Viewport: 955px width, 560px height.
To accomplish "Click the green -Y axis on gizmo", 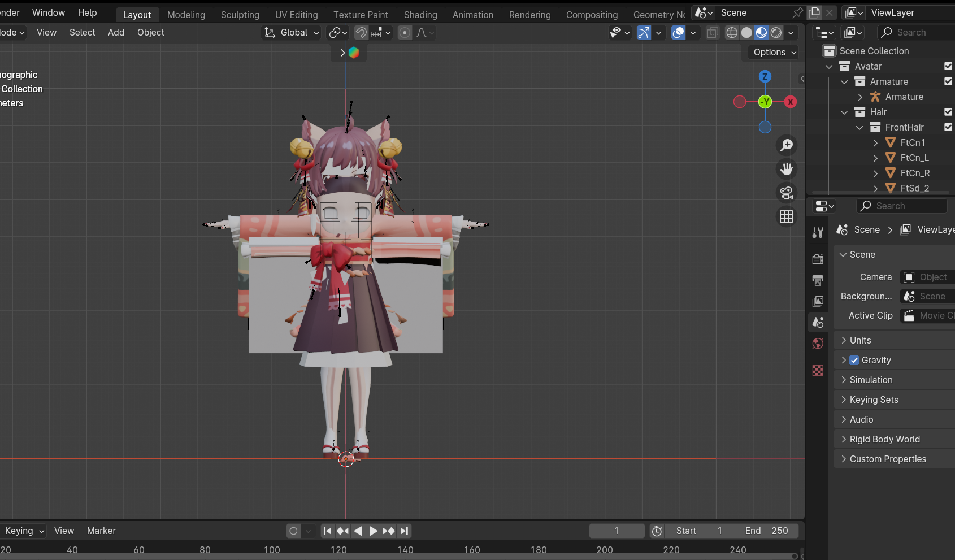I will [765, 102].
